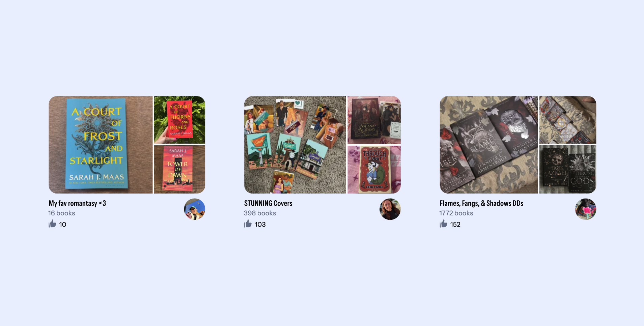Open profile avatar beside My fav romantasy

(194, 209)
